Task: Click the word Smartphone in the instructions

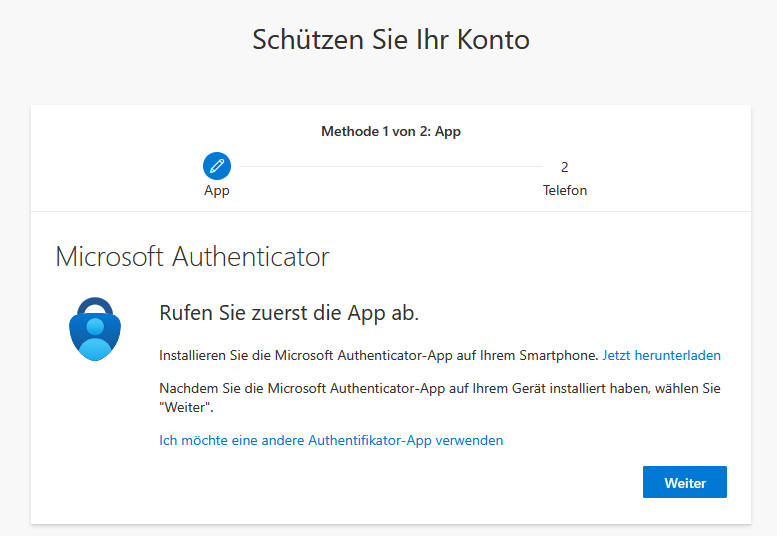Action: tap(559, 355)
